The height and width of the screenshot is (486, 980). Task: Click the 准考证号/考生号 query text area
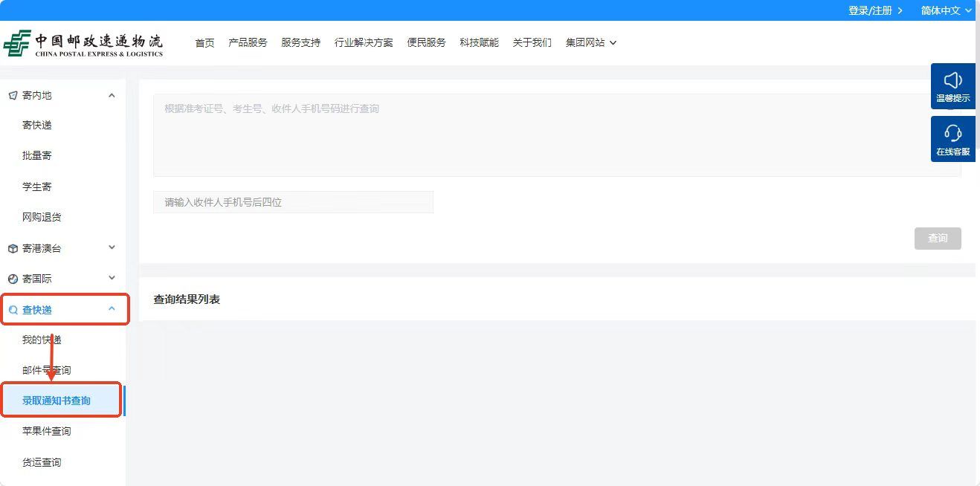click(x=557, y=135)
